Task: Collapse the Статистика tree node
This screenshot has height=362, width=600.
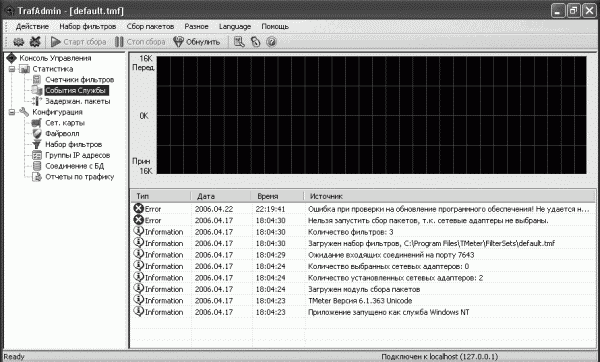Action: tap(12, 69)
